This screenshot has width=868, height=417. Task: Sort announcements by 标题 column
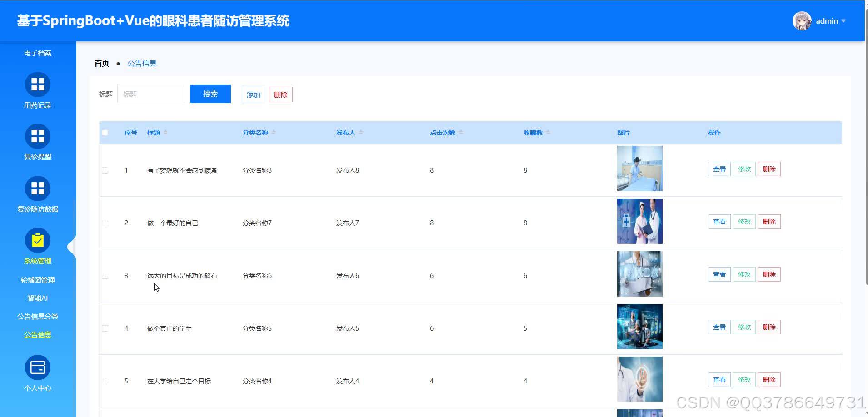pyautogui.click(x=165, y=132)
